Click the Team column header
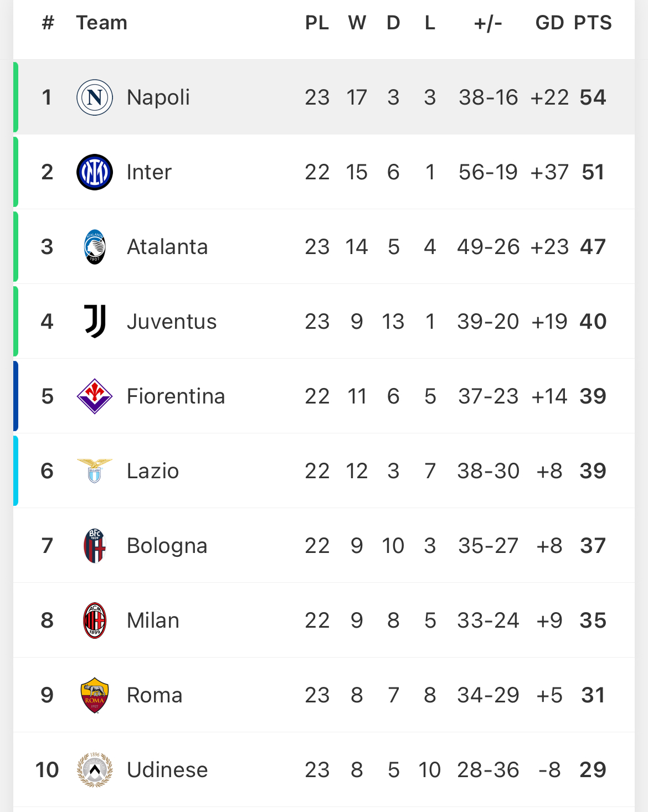 tap(101, 23)
